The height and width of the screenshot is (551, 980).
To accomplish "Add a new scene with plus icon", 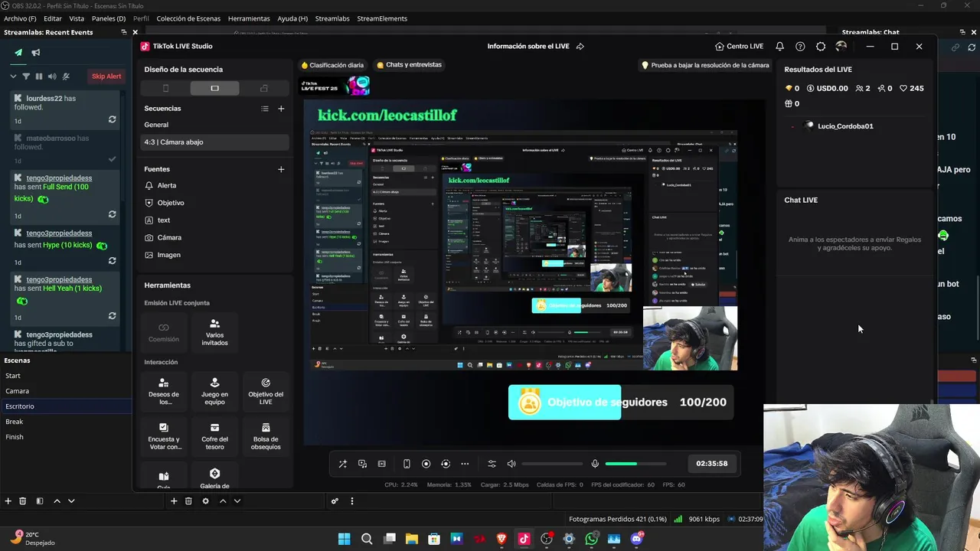I will point(8,501).
